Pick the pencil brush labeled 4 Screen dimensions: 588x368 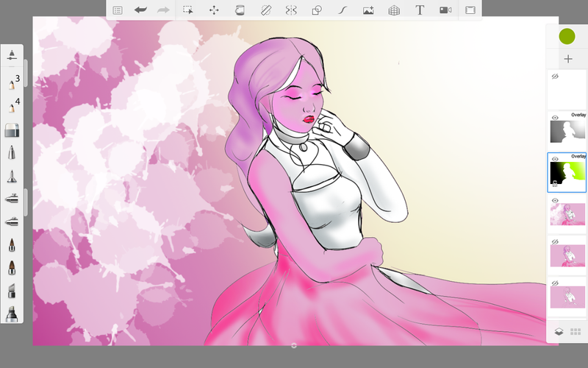[12, 105]
